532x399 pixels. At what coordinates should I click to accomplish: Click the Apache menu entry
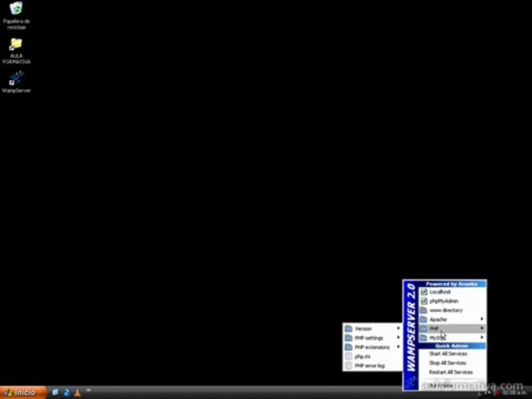click(453, 319)
